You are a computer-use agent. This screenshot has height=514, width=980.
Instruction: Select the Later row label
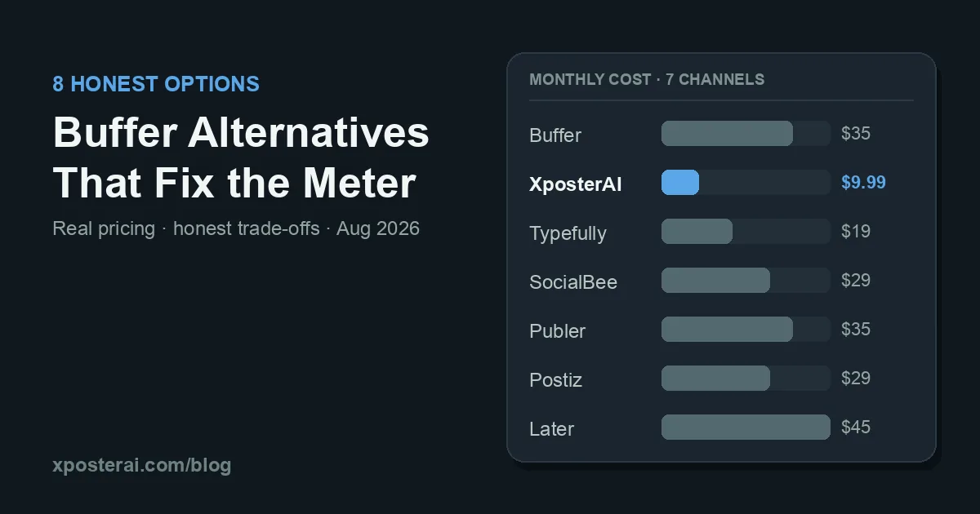(x=551, y=428)
